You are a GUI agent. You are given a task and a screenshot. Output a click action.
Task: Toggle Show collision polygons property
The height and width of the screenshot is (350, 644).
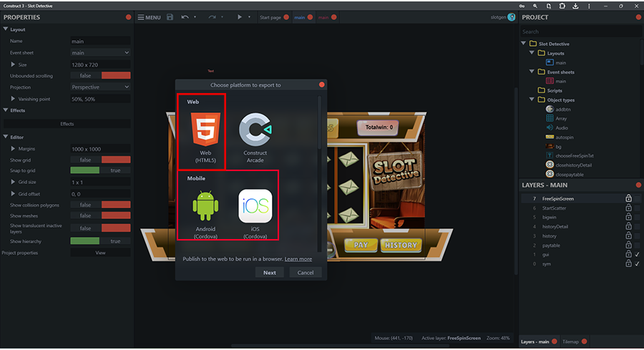click(100, 205)
